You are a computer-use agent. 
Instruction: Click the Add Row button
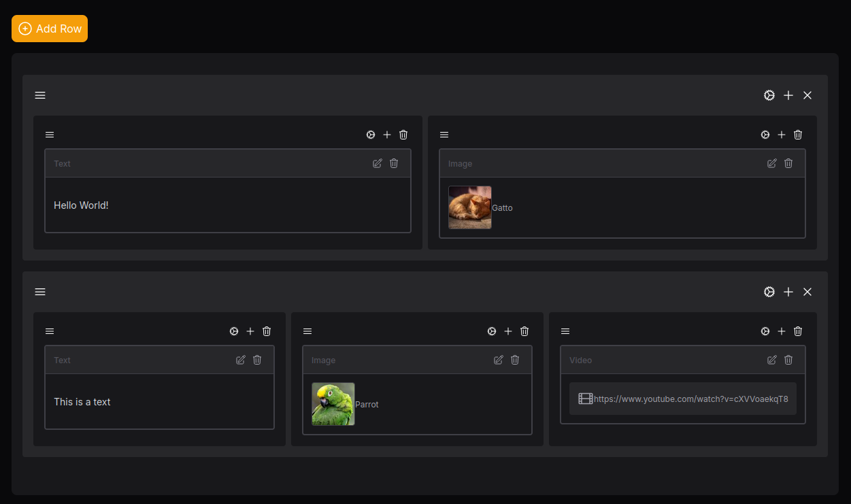[50, 29]
